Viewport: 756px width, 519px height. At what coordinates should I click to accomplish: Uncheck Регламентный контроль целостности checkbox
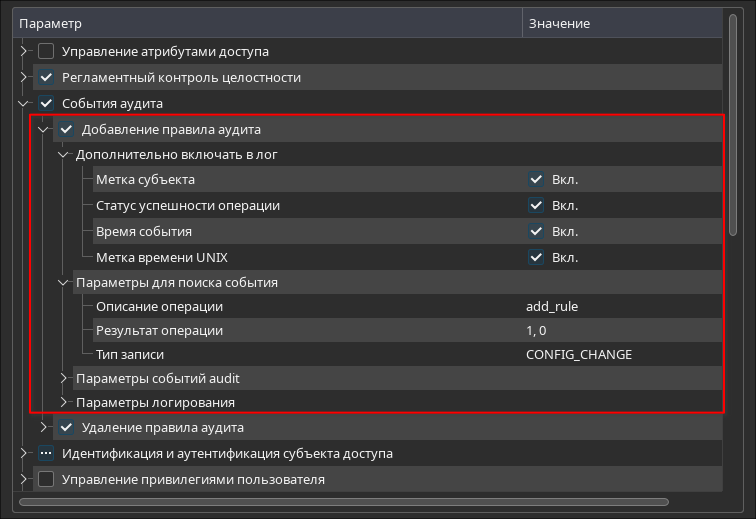click(x=46, y=77)
